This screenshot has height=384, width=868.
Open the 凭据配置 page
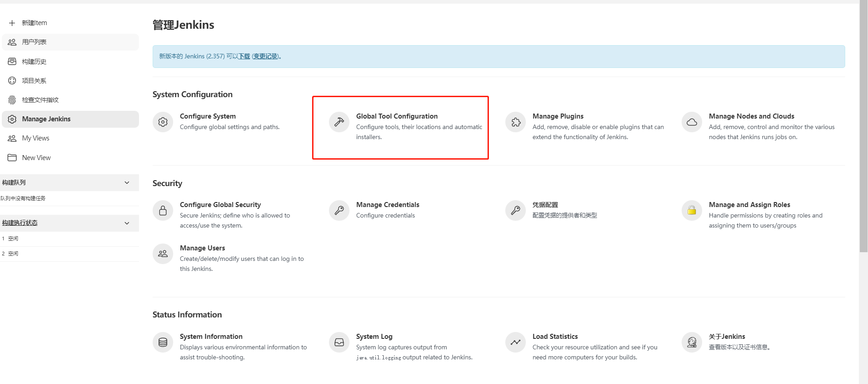coord(545,205)
